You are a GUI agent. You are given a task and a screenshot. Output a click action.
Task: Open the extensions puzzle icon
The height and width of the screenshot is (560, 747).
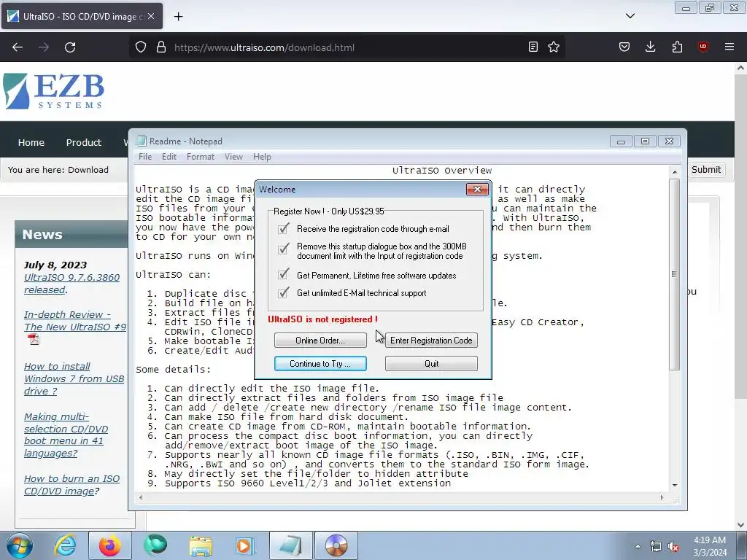[677, 47]
